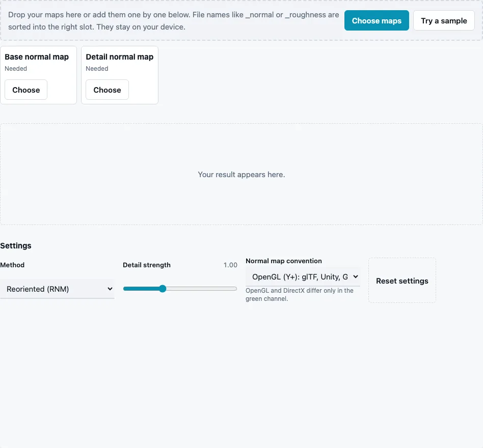
Task: Click Needed status under Detail normal map
Action: pos(97,69)
